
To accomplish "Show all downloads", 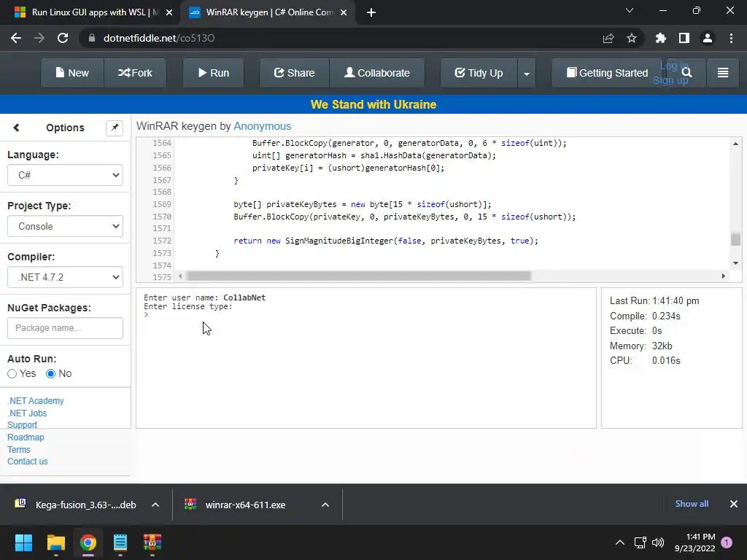I will pyautogui.click(x=692, y=504).
